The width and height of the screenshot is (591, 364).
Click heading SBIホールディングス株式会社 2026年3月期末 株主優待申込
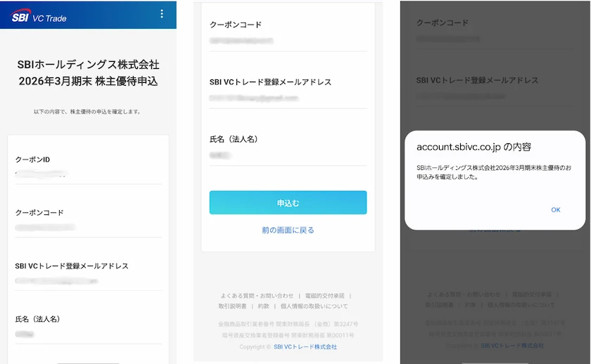[x=88, y=72]
